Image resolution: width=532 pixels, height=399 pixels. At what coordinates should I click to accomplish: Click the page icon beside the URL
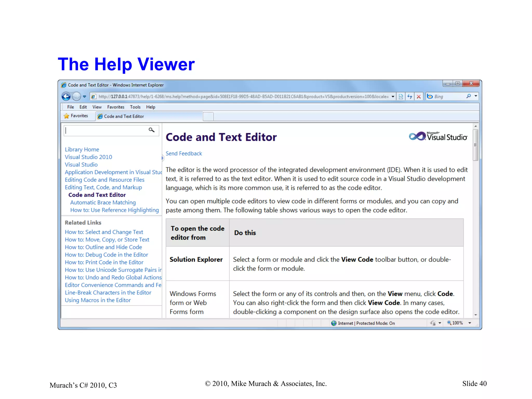[94, 97]
